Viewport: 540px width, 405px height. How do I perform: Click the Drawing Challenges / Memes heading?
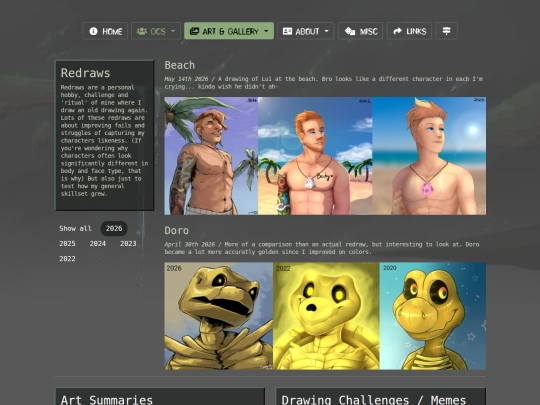(x=374, y=399)
